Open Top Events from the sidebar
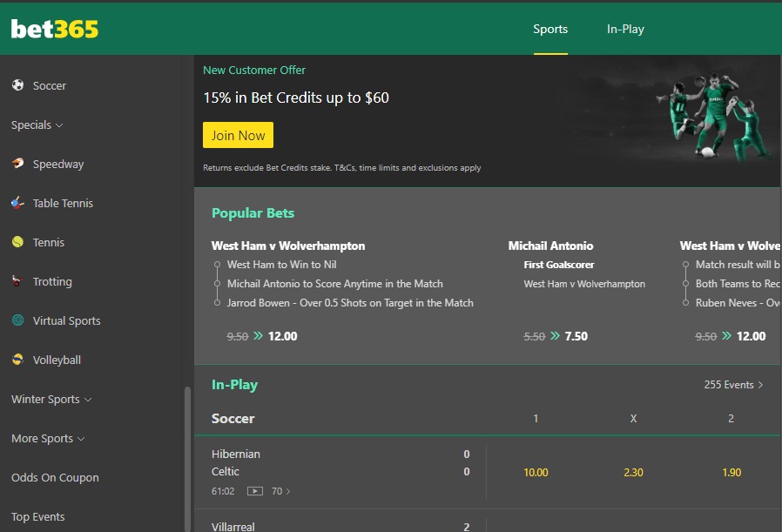This screenshot has width=782, height=532. 37,516
